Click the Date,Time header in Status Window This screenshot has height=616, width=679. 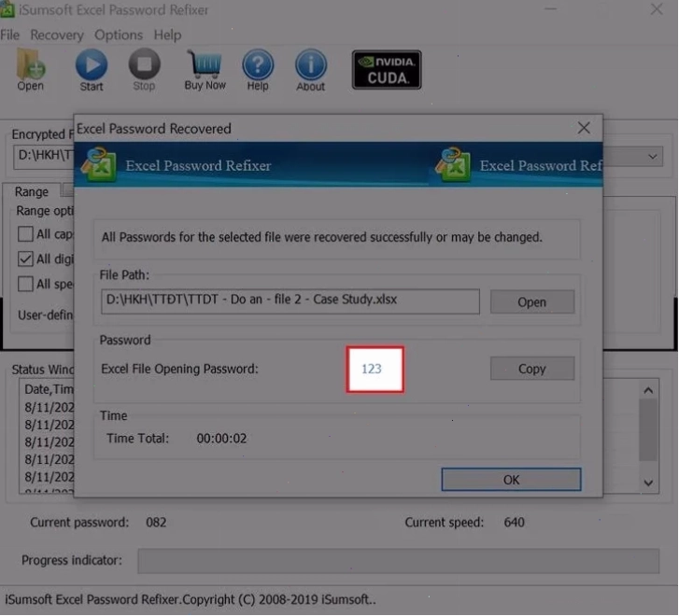49,389
